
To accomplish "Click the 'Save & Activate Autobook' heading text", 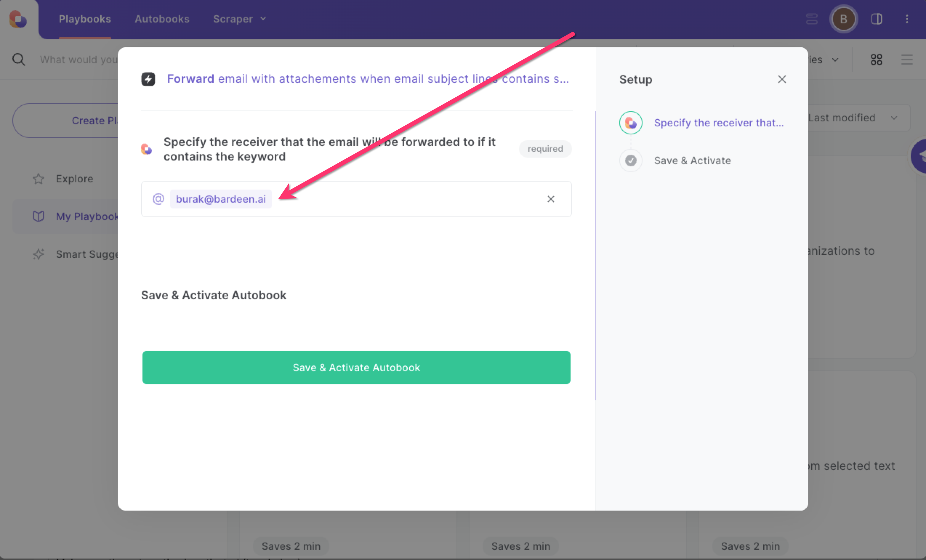I will coord(214,295).
